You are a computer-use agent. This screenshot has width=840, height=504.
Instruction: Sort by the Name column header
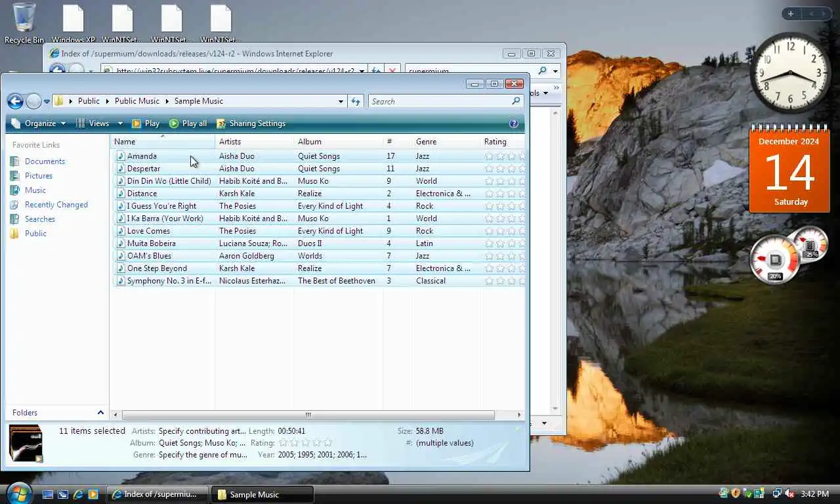click(x=163, y=142)
